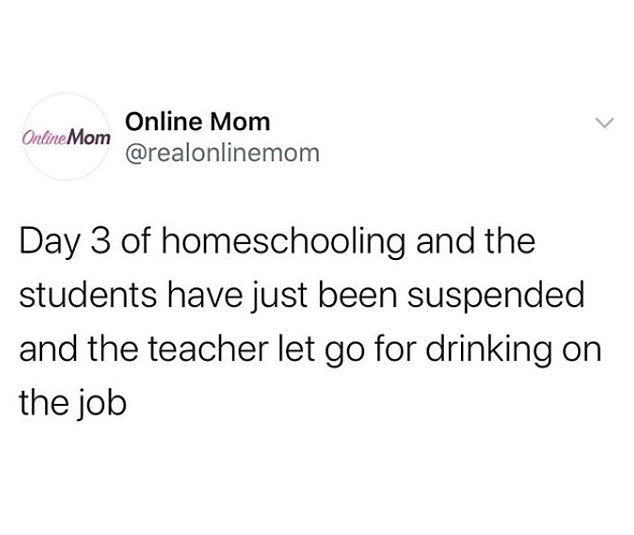This screenshot has height=535, width=634.
Task: Open the Online Mom display name
Action: click(x=197, y=121)
